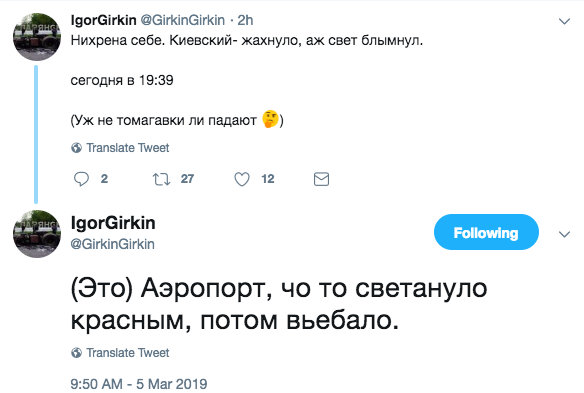Open chevron menu next to Following button
This screenshot has height=393, width=584.
565,234
